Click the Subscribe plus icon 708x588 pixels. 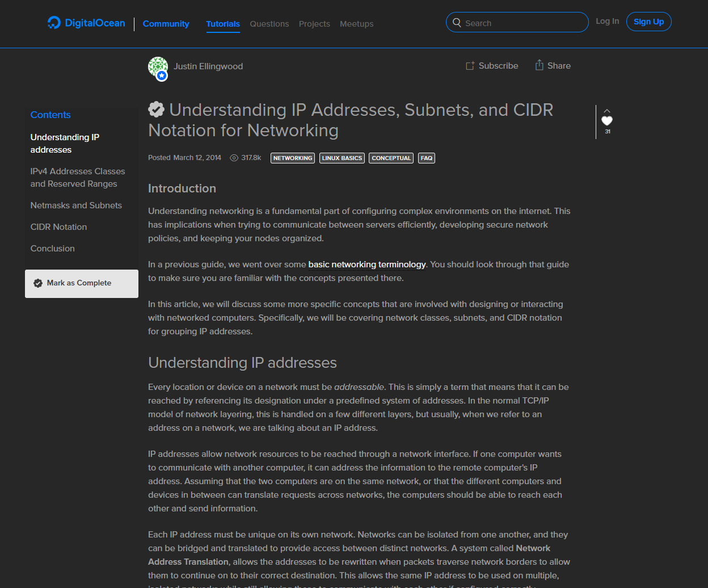coord(470,66)
